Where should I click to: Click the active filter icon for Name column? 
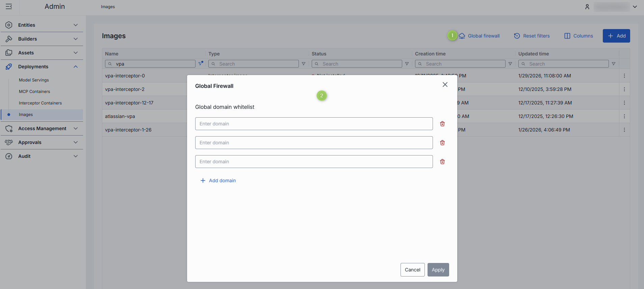click(x=201, y=64)
